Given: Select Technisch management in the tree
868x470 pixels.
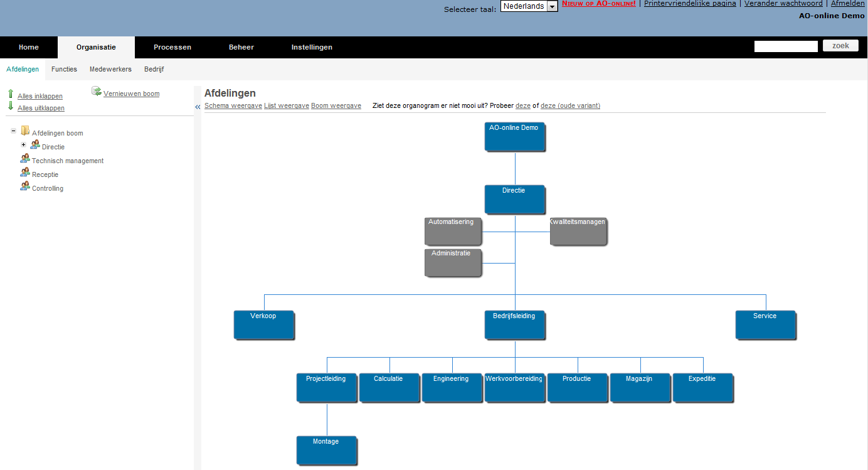Looking at the screenshot, I should pos(68,161).
